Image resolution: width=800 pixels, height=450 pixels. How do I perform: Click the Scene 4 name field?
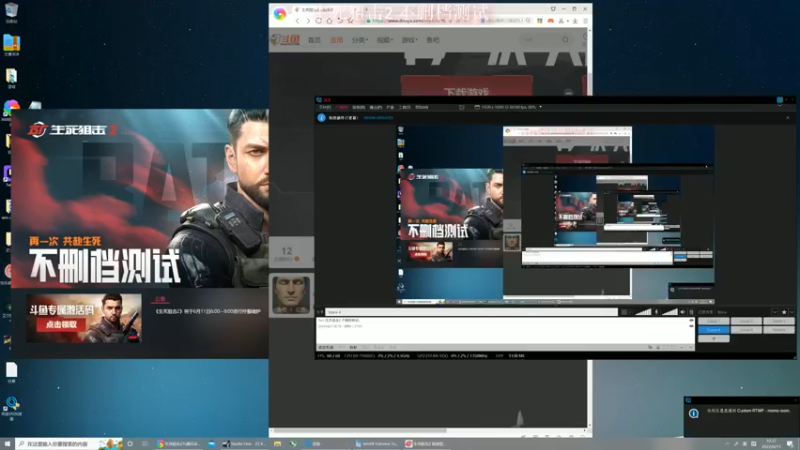[x=471, y=312]
